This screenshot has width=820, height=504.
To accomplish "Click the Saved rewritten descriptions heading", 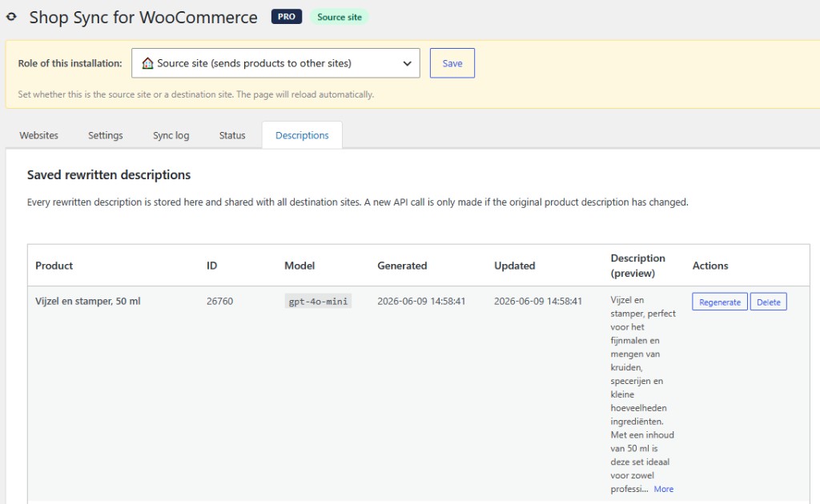I will click(109, 175).
